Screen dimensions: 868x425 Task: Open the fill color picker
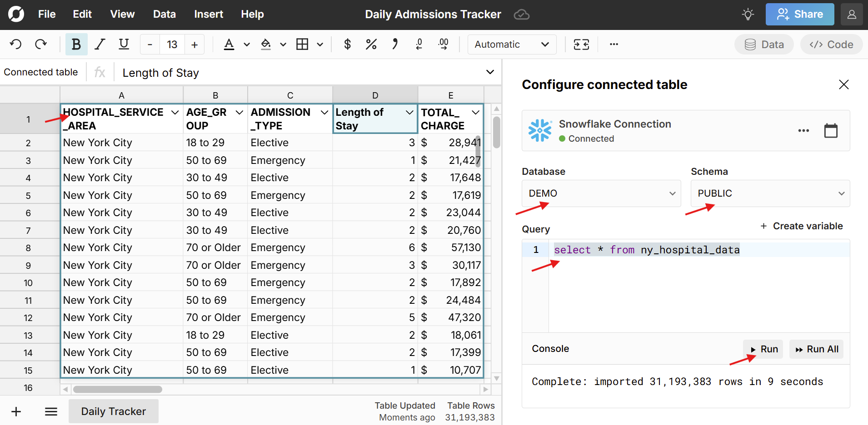click(x=266, y=44)
